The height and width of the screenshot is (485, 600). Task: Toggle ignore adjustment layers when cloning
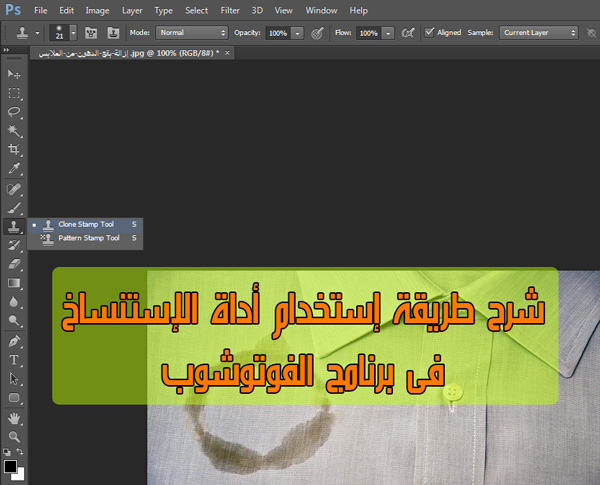(591, 33)
